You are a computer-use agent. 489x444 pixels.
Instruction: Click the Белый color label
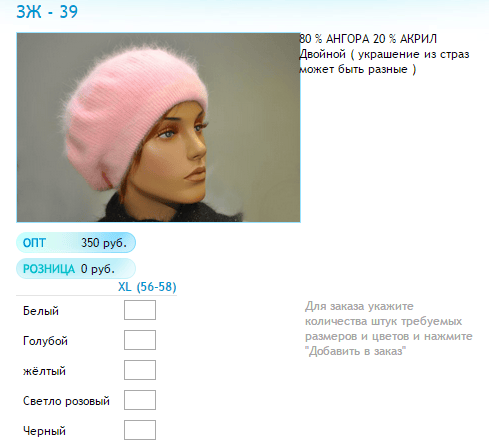(x=41, y=311)
